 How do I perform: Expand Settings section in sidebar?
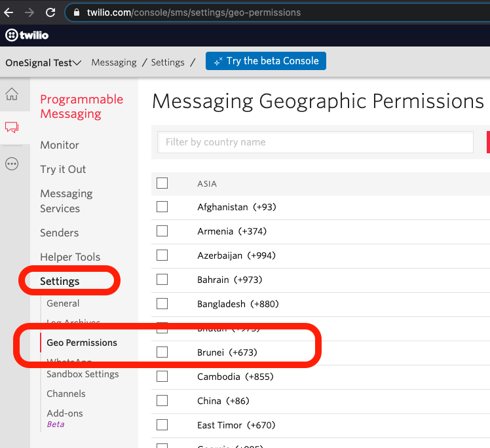(60, 281)
